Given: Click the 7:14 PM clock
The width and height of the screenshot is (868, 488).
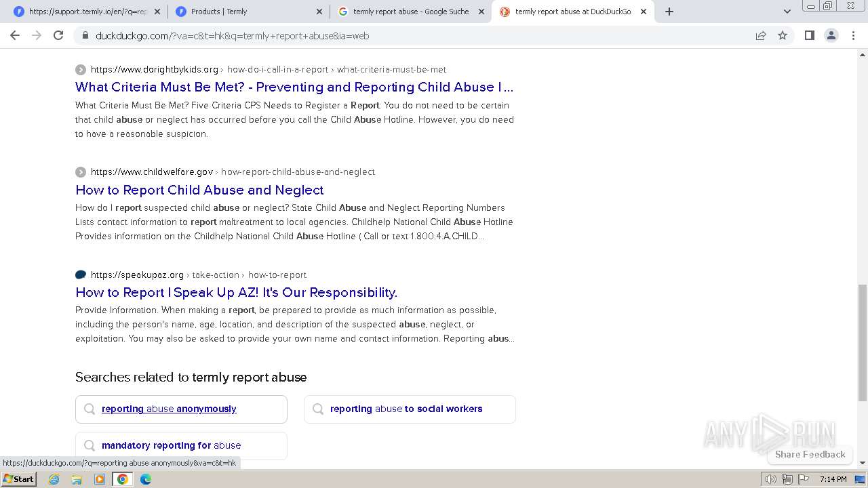Looking at the screenshot, I should [x=833, y=479].
